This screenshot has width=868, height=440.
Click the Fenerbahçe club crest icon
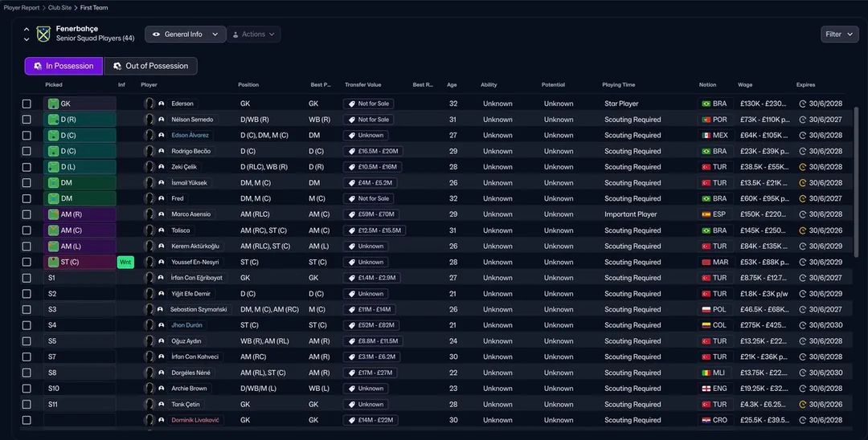pyautogui.click(x=43, y=35)
